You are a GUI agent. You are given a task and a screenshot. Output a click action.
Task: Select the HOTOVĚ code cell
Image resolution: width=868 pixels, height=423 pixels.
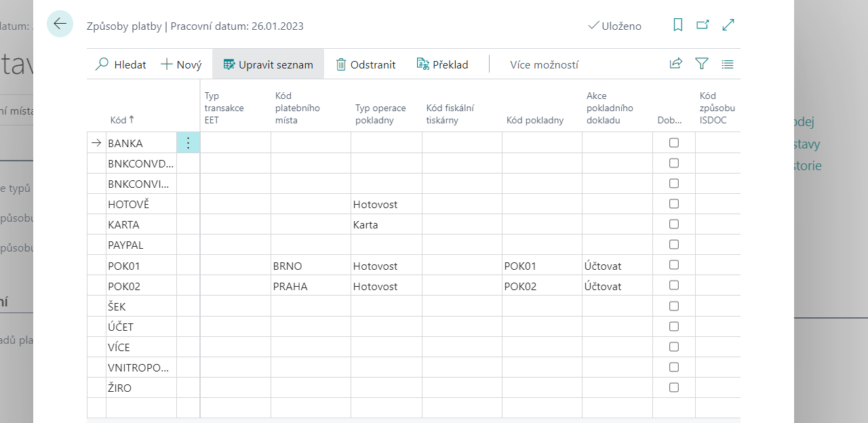140,204
